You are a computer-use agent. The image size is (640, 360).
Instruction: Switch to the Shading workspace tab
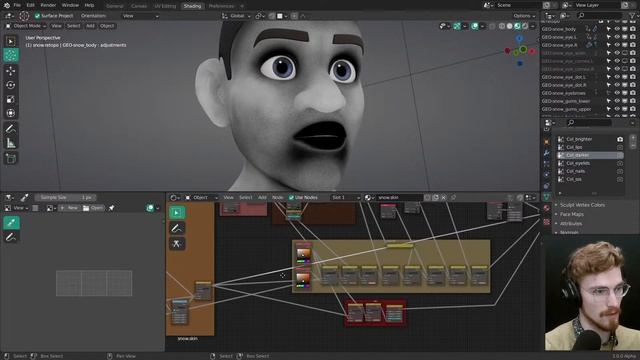tap(192, 6)
